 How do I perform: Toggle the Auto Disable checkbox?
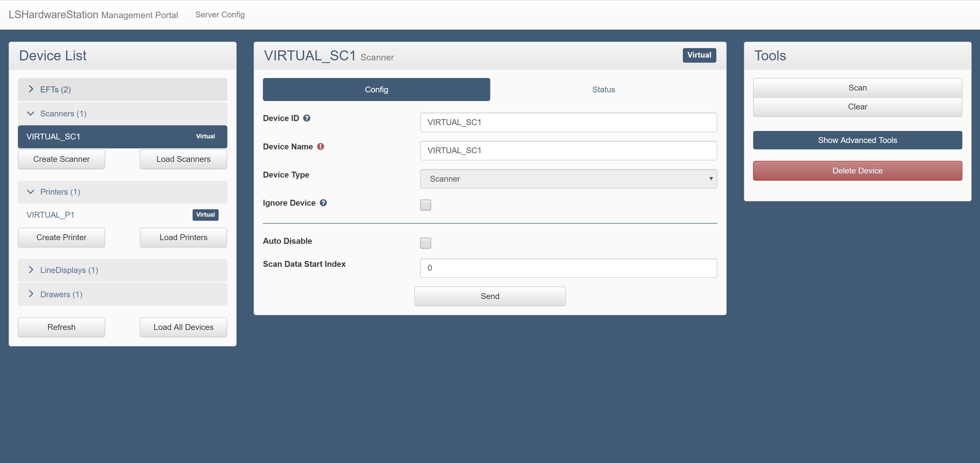pyautogui.click(x=425, y=243)
